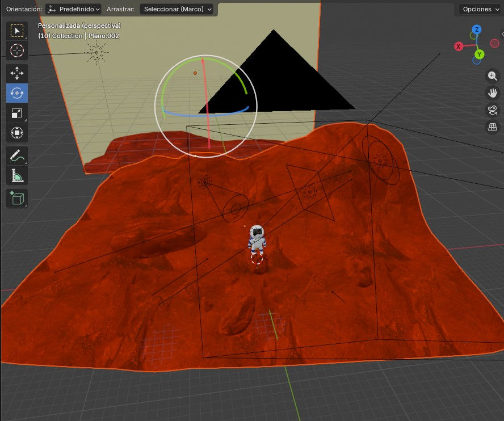Click the Z axis on navigation gizmo
The image size is (504, 421).
click(x=477, y=30)
